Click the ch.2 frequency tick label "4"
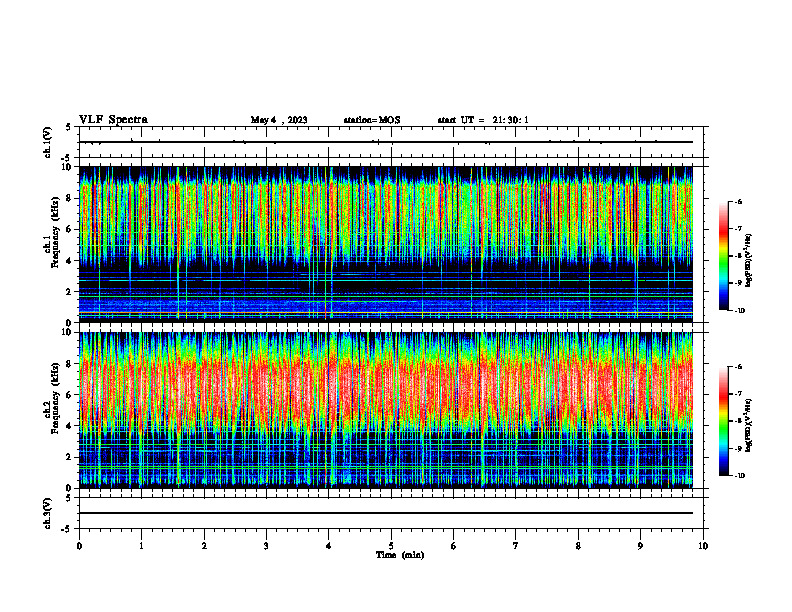This screenshot has height=612, width=792. pyautogui.click(x=70, y=426)
